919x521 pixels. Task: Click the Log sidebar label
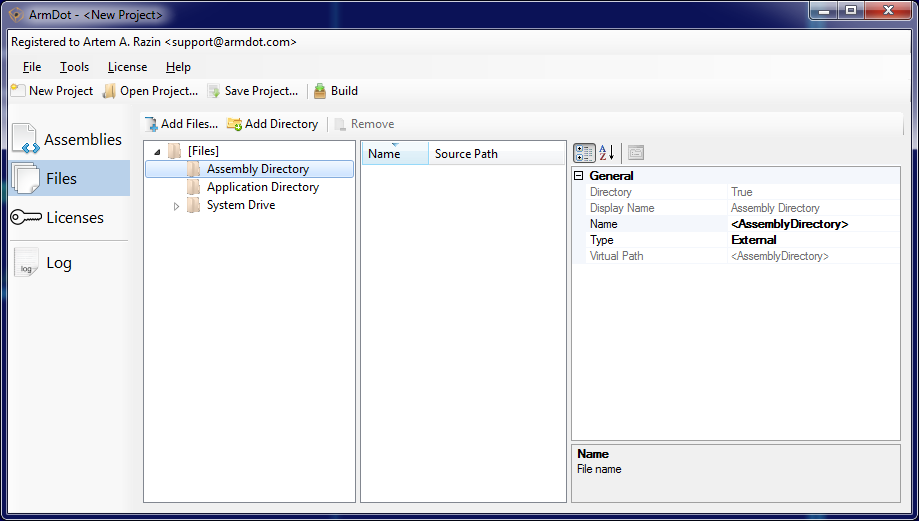point(59,263)
